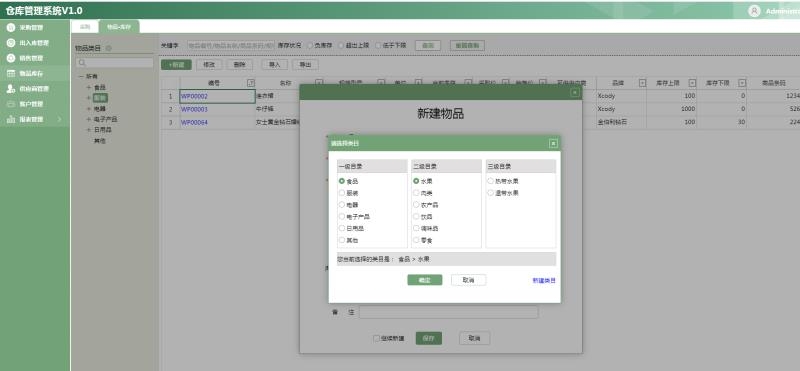
Task: Open the 库存下限 column filter dropdown
Action: 742,83
